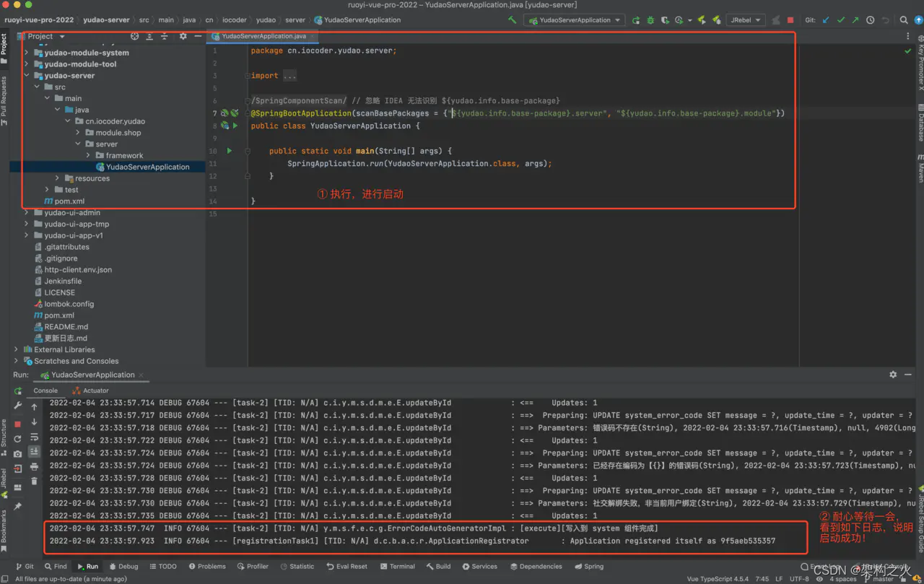This screenshot has height=584, width=924.
Task: Switch to the Console tab
Action: [x=45, y=391]
